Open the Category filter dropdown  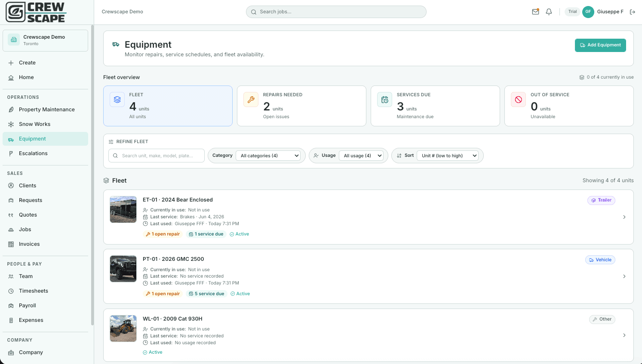pos(268,156)
